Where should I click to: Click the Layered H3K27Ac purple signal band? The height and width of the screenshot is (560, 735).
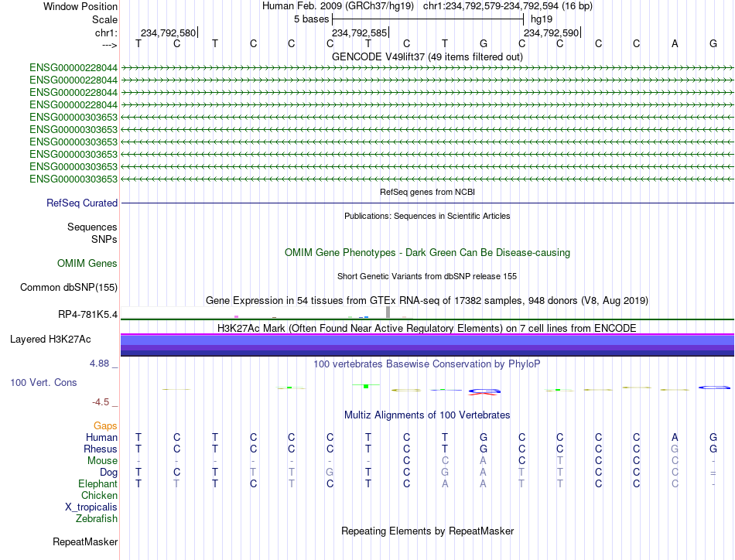coord(427,345)
